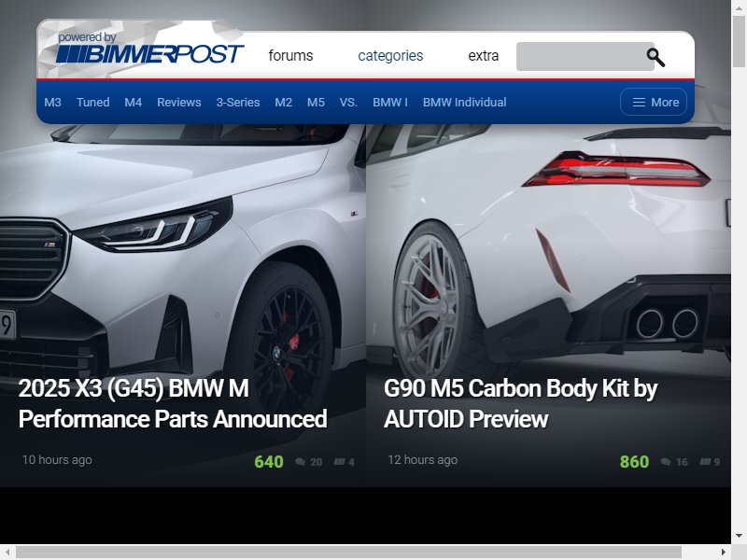Click the '12 hours ago' timestamp

click(x=423, y=460)
